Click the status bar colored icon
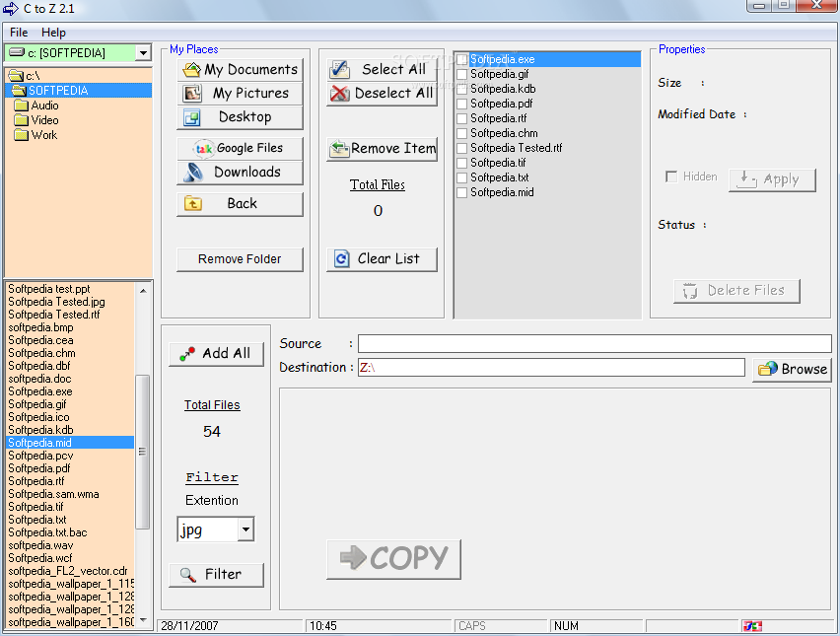This screenshot has width=840, height=636. pyautogui.click(x=752, y=626)
